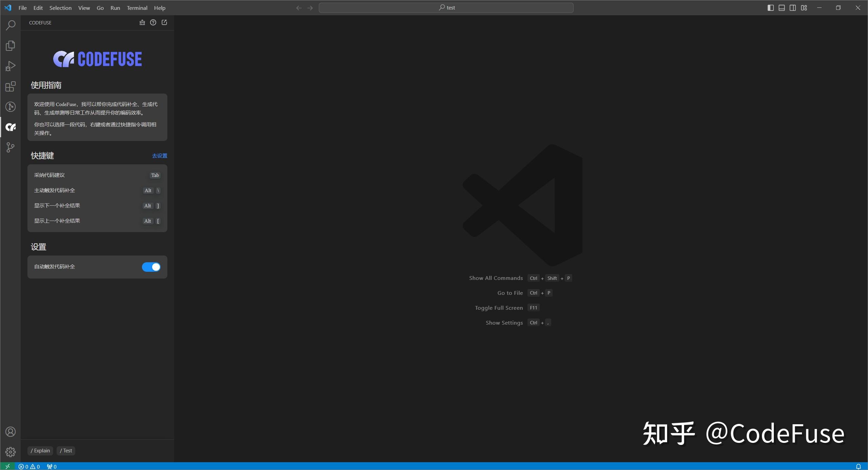Screen dimensions: 868x470
Task: Click the errors and warnings indicator
Action: pyautogui.click(x=30, y=466)
